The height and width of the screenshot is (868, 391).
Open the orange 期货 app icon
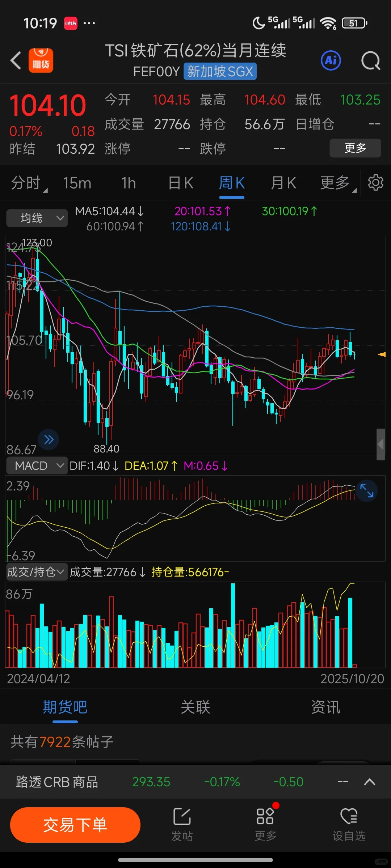(x=41, y=60)
